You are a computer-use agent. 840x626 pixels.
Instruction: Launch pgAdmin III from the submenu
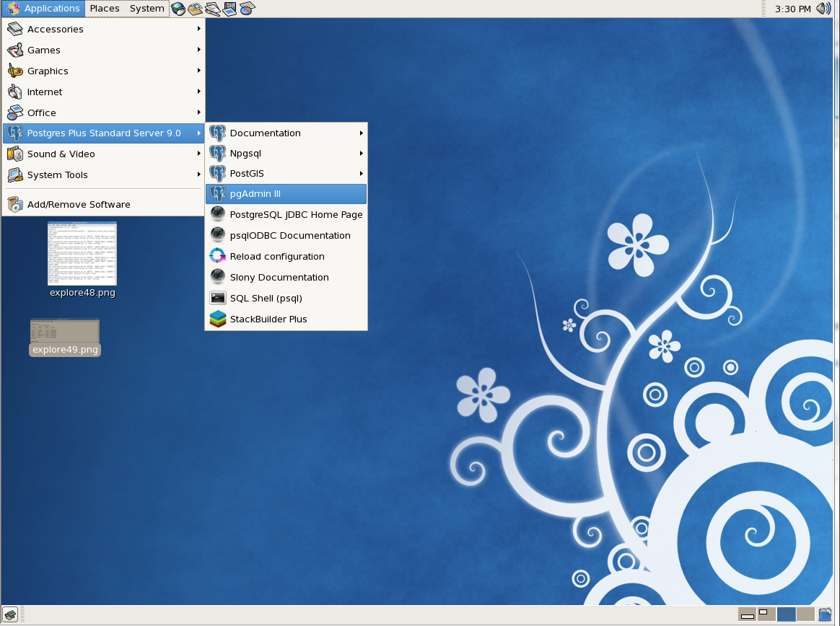(286, 194)
